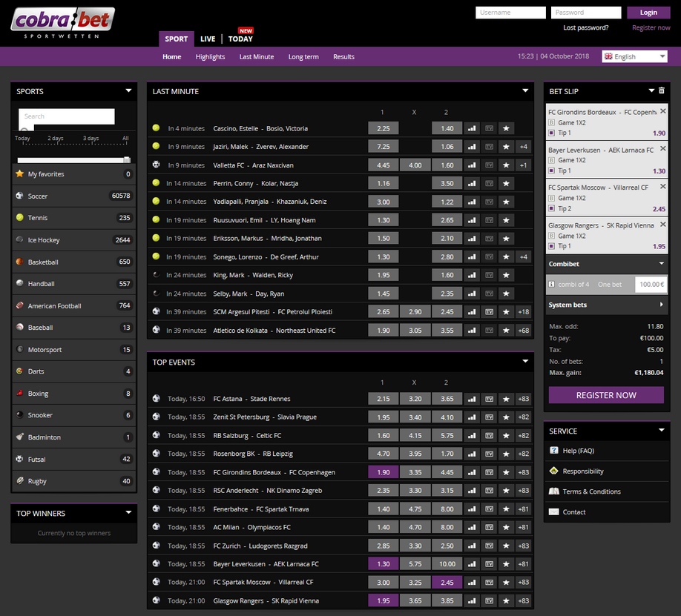Open the English language dropdown
Viewport: 681px width, 616px height.
[634, 56]
